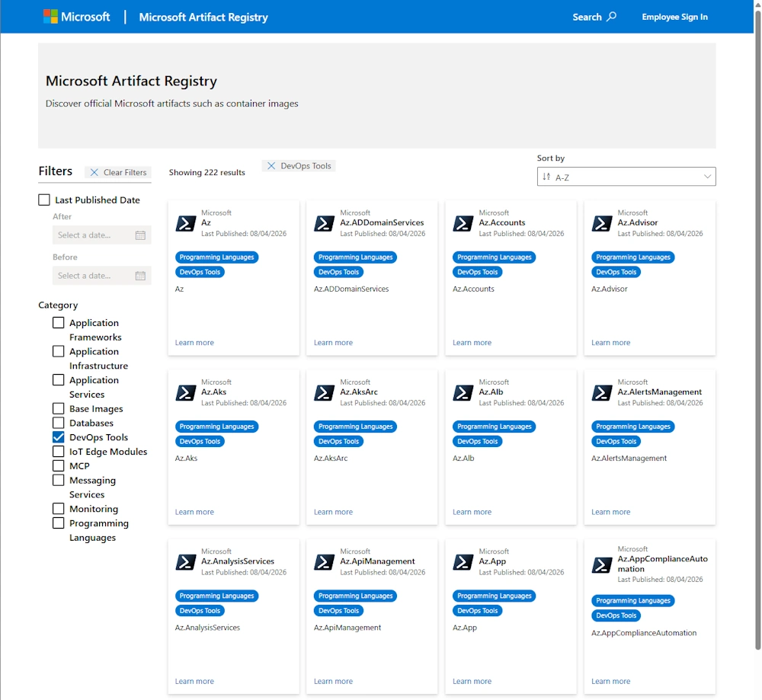Click Learn more on Az.AlertsManagement card
This screenshot has width=762, height=700.
pyautogui.click(x=611, y=512)
